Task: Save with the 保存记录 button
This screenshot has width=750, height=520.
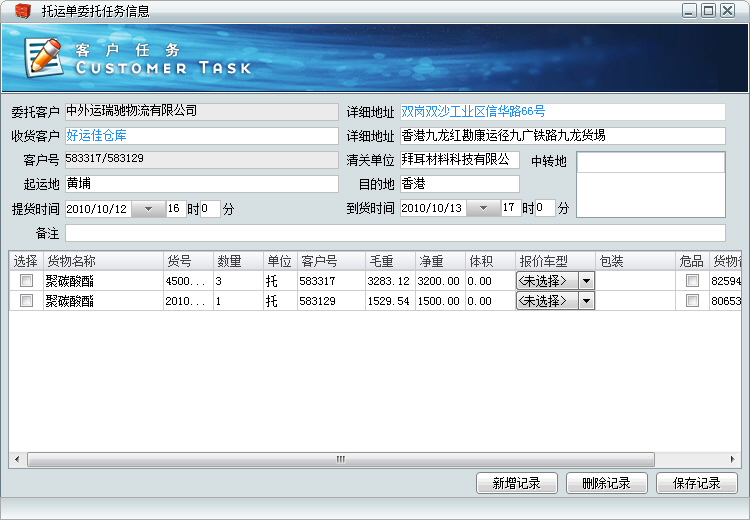Action: (x=696, y=483)
